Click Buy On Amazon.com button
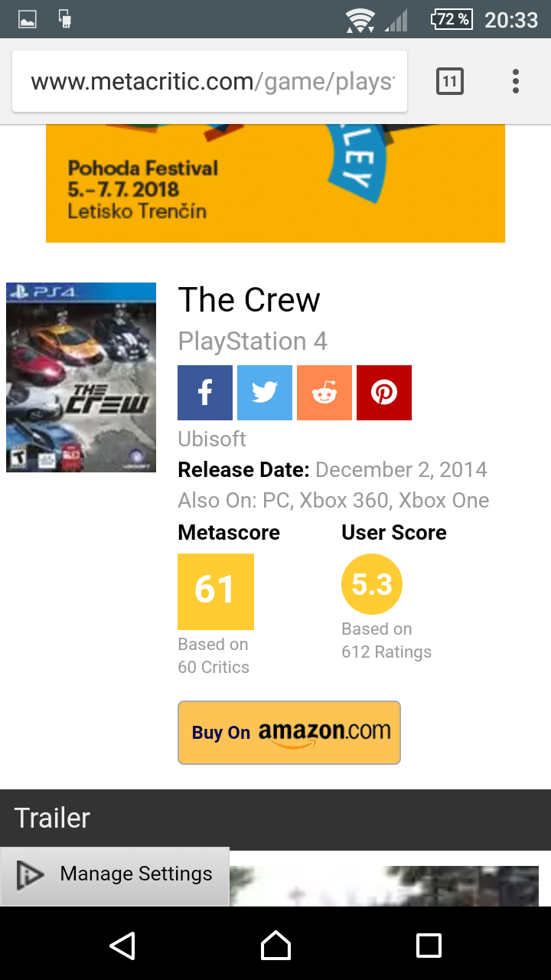This screenshot has width=551, height=980. [x=289, y=733]
